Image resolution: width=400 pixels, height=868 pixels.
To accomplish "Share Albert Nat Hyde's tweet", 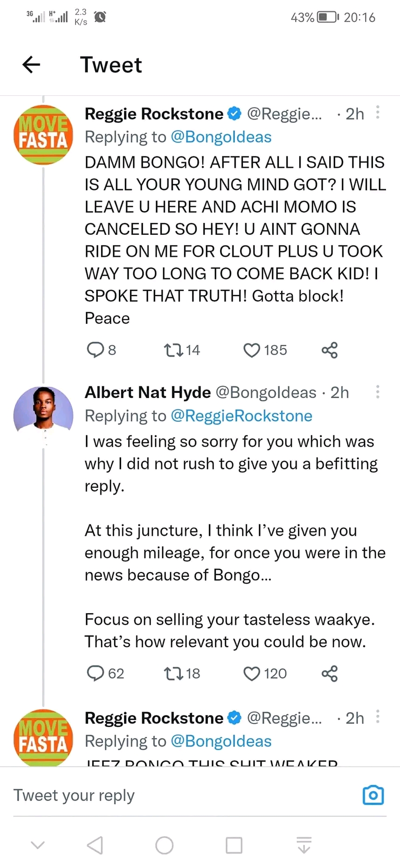I will [x=330, y=673].
